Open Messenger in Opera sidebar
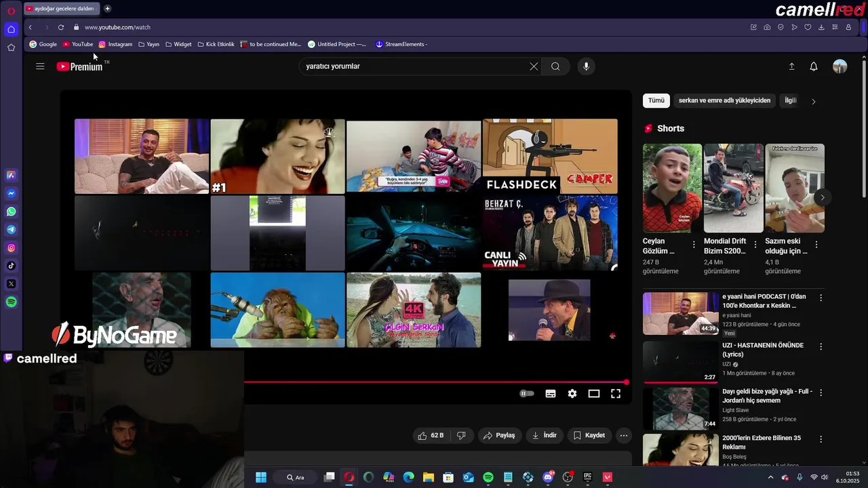This screenshot has height=488, width=868. pos(11,193)
